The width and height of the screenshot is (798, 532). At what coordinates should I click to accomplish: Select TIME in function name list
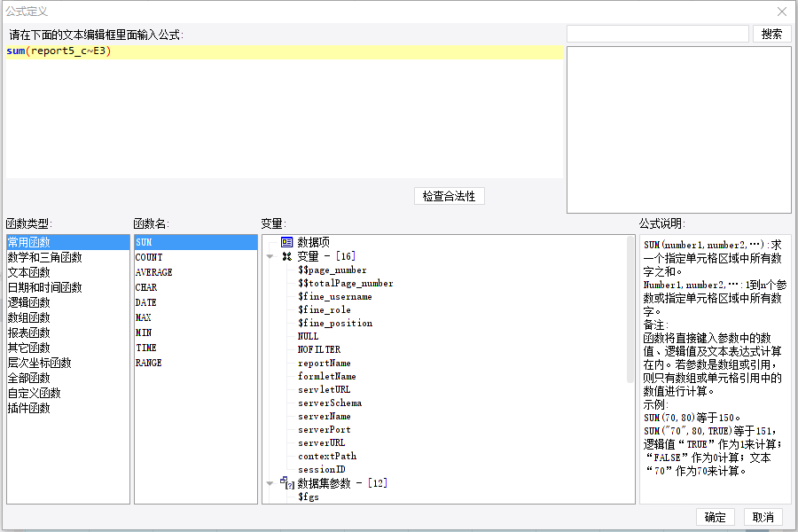[196, 348]
